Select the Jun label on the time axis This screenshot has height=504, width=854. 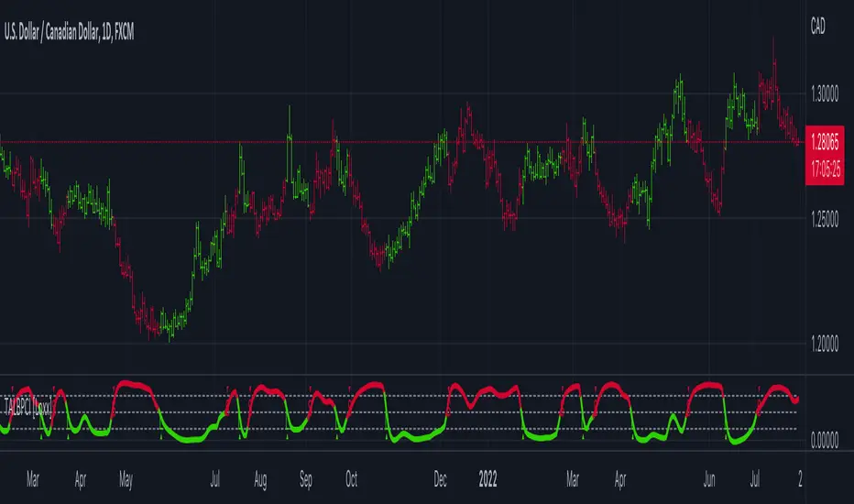[x=708, y=479]
